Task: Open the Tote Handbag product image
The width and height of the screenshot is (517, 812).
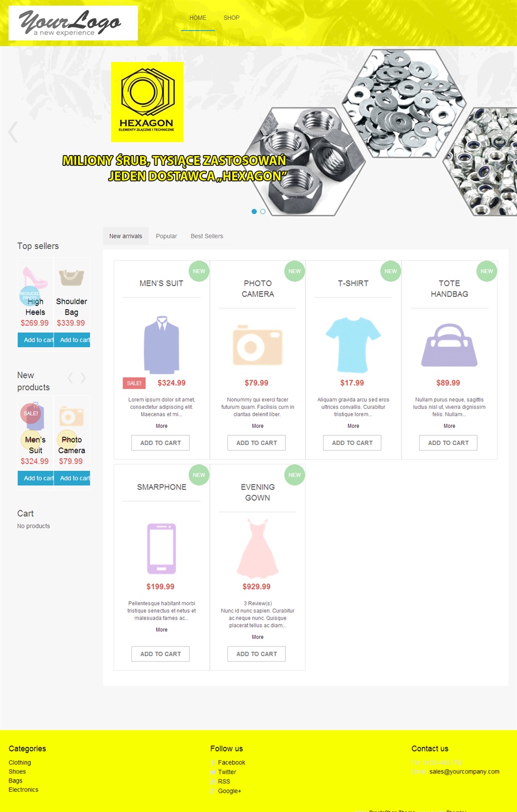Action: click(x=449, y=345)
